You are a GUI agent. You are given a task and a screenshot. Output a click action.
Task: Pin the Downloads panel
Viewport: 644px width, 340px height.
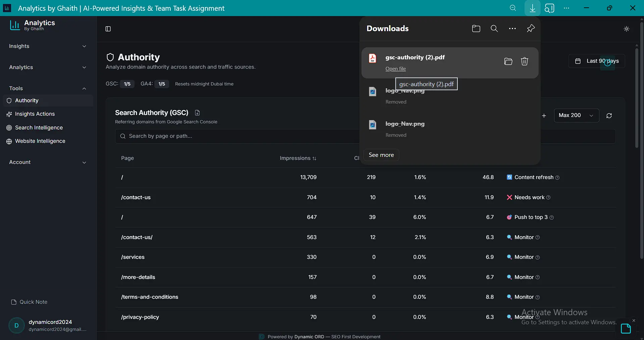[530, 29]
